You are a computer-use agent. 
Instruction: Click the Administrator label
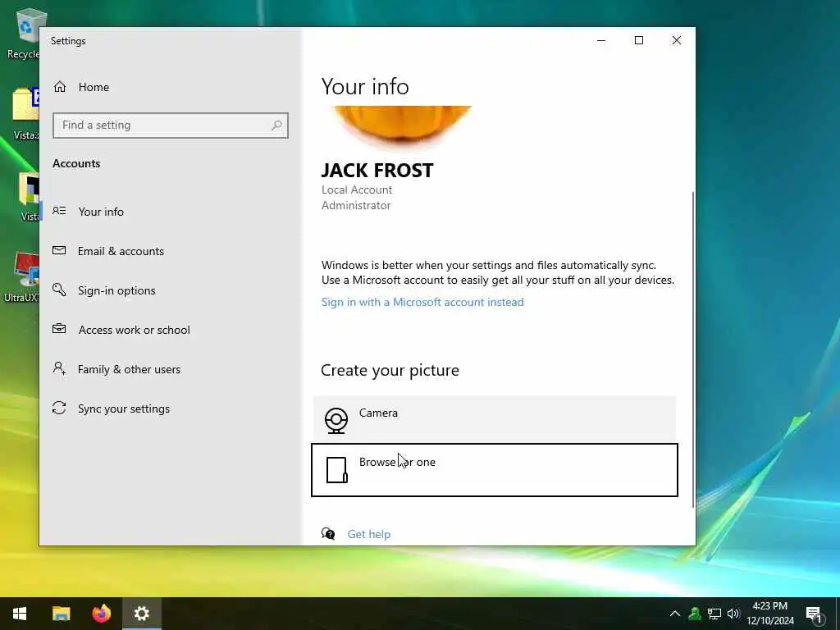[x=356, y=205]
